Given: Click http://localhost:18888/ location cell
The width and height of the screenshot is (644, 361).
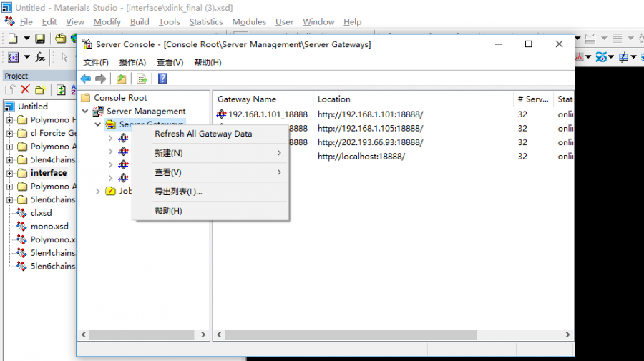Looking at the screenshot, I should coord(361,157).
